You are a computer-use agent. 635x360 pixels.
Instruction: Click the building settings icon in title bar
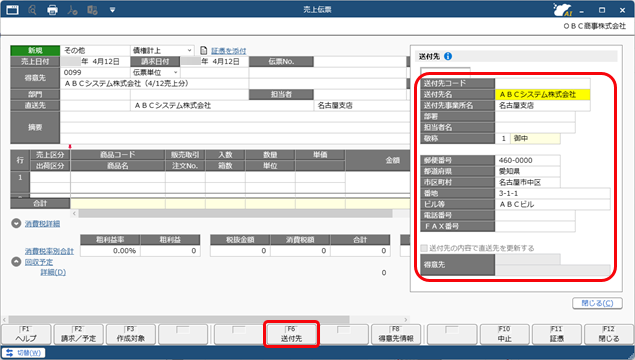click(92, 9)
